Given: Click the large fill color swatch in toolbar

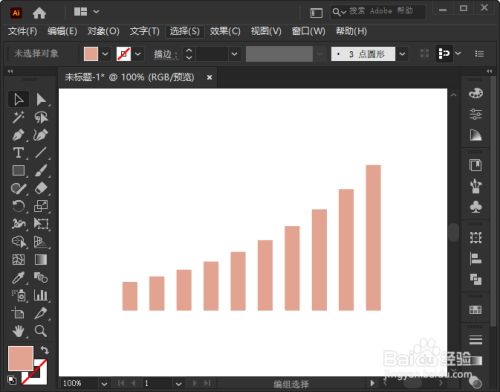Looking at the screenshot, I should point(20,358).
